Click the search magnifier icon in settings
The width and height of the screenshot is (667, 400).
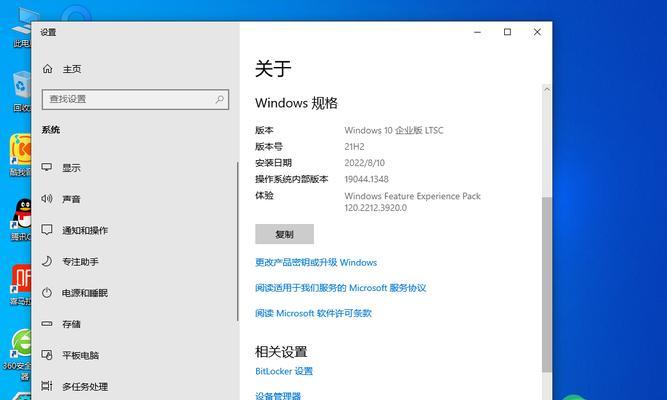coord(219,99)
